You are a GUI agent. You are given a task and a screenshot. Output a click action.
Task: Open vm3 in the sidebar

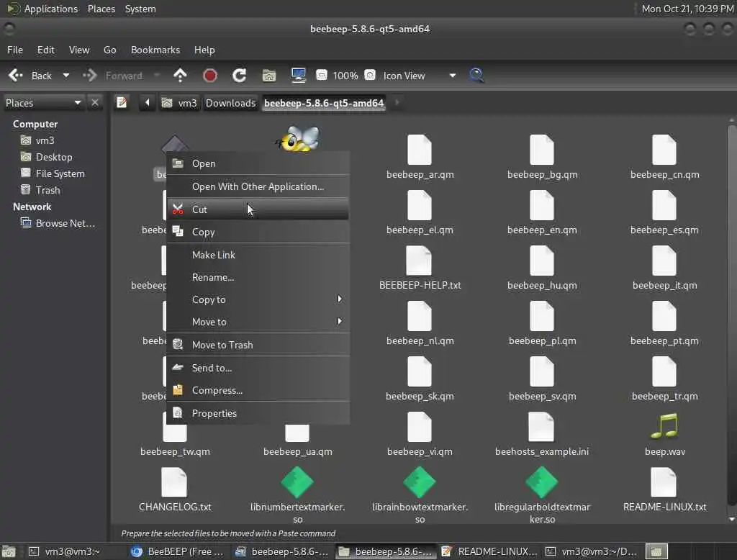pyautogui.click(x=45, y=140)
